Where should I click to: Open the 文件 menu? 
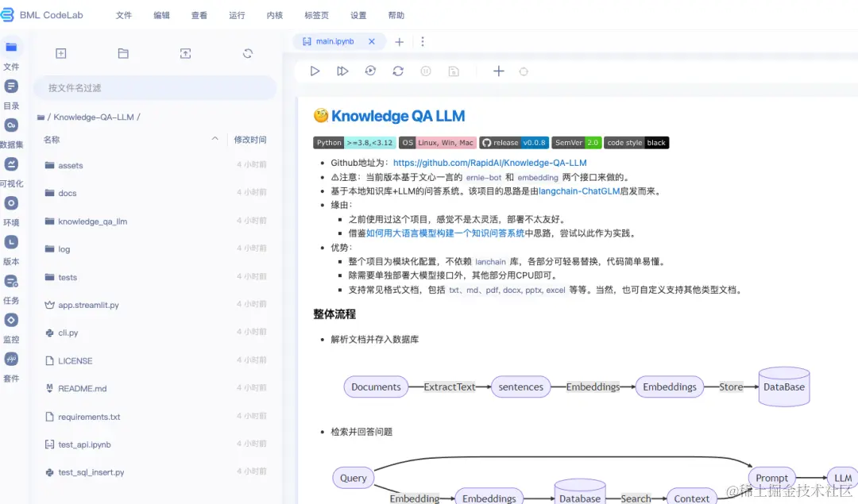click(124, 15)
